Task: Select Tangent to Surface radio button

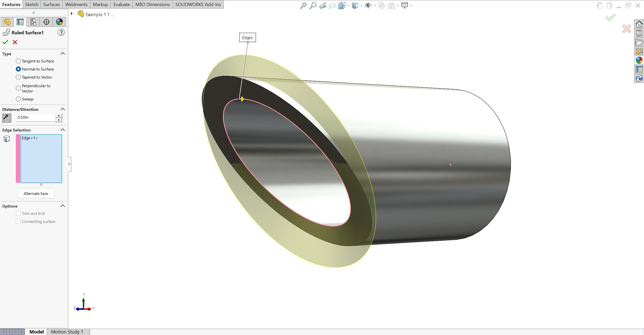Action: pos(18,61)
